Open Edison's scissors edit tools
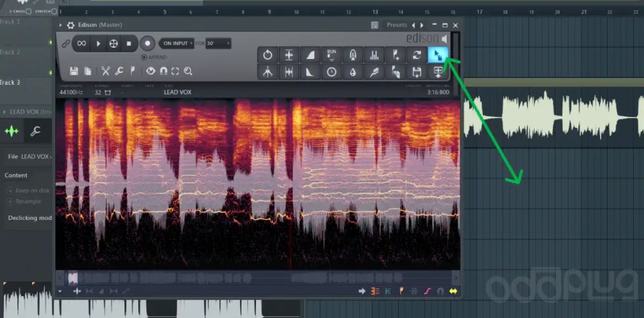 click(x=106, y=72)
